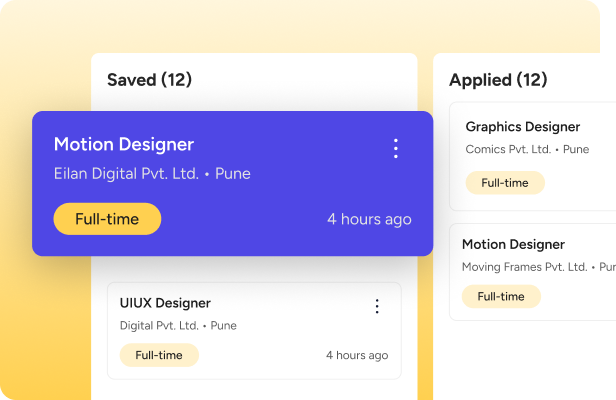This screenshot has width=616, height=400.
Task: Click the Full-time tag on the Graphics Designer card
Action: pos(505,183)
